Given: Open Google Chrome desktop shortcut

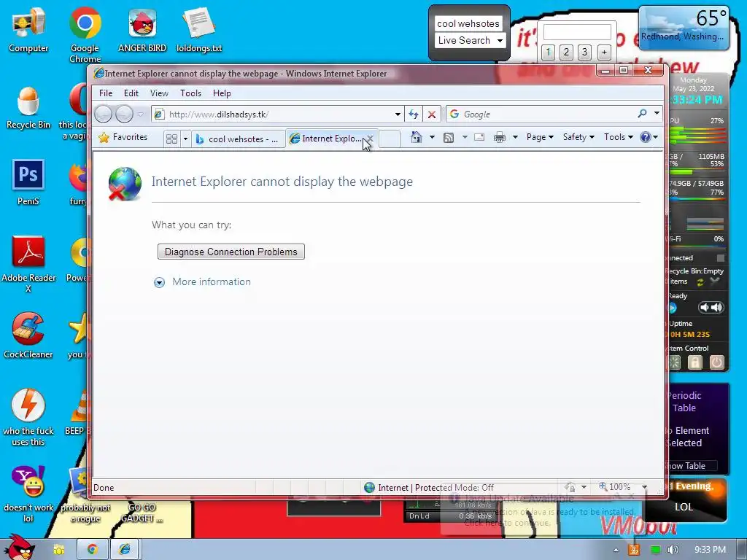Looking at the screenshot, I should [85, 34].
